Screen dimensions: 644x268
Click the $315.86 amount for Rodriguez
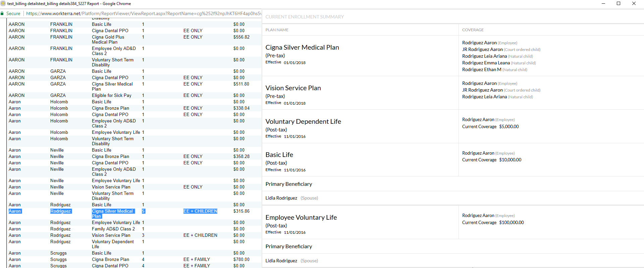click(x=241, y=211)
